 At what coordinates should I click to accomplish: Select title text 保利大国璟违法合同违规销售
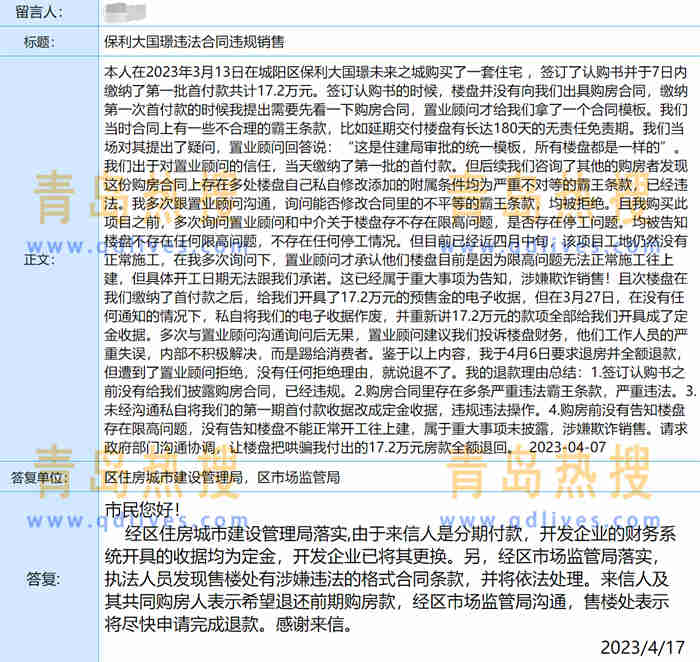194,42
